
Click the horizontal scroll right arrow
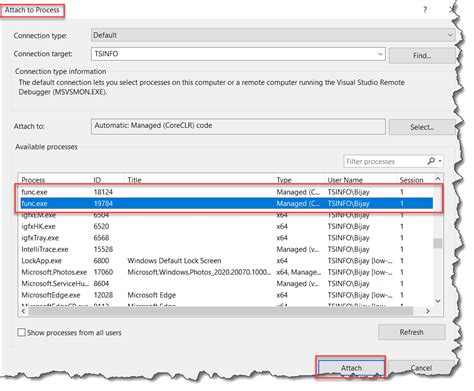point(428,311)
